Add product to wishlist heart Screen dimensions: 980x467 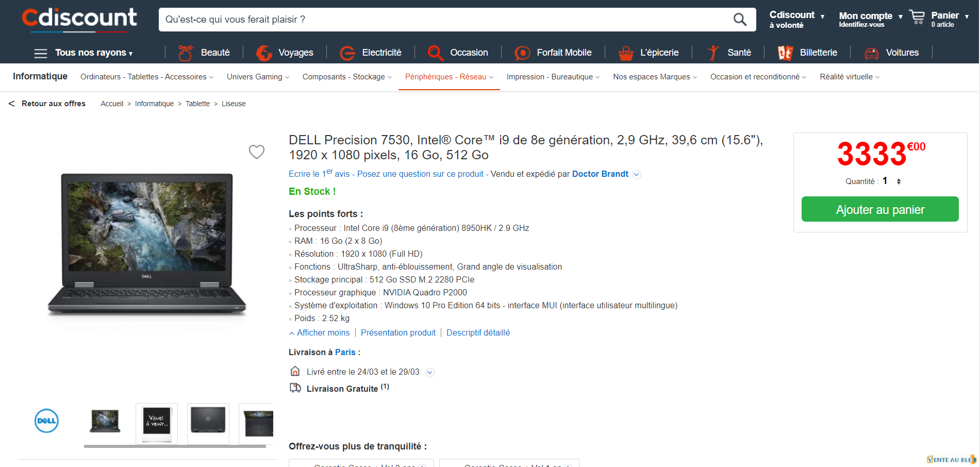[257, 152]
